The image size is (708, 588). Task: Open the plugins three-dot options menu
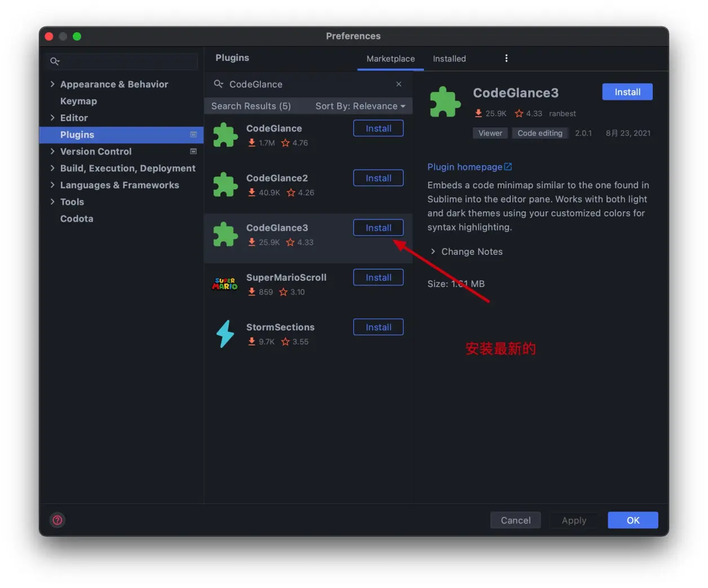coord(506,58)
